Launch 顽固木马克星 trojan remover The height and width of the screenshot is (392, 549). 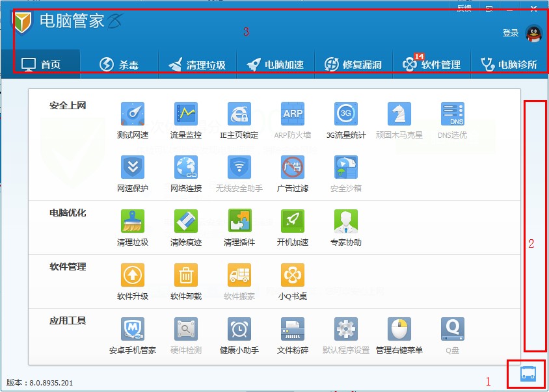pyautogui.click(x=399, y=121)
